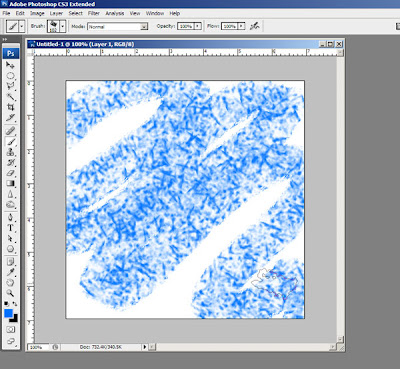Image resolution: width=400 pixels, height=369 pixels.
Task: Select the Polygonal Lasso tool
Action: coord(10,86)
